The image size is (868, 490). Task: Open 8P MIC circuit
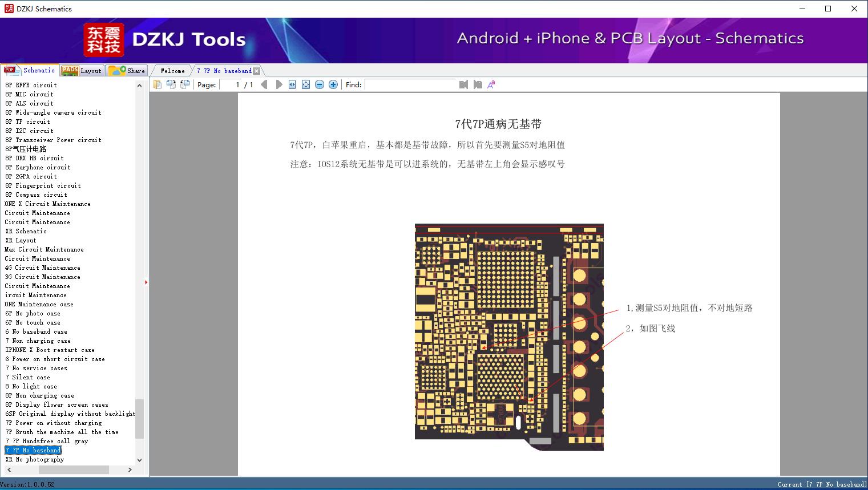[x=29, y=94]
